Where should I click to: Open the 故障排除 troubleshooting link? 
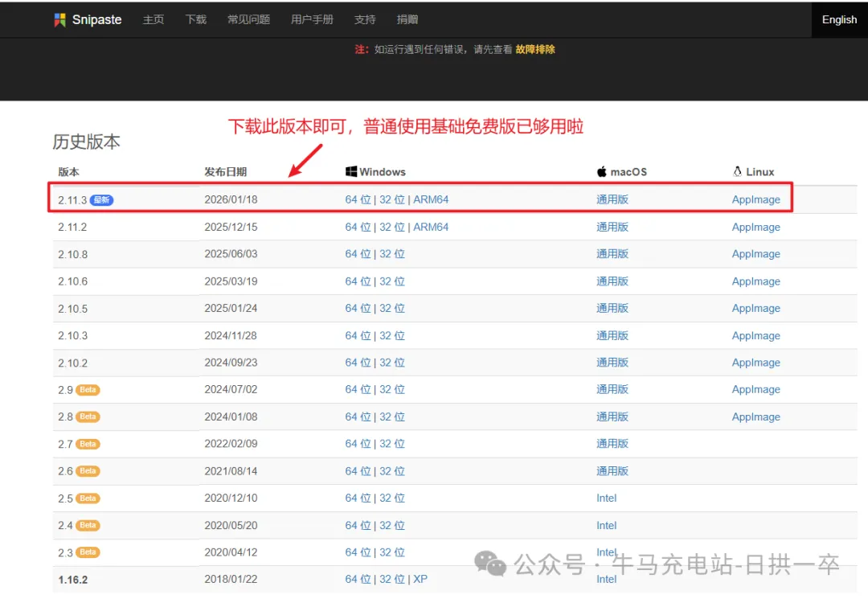pos(535,49)
